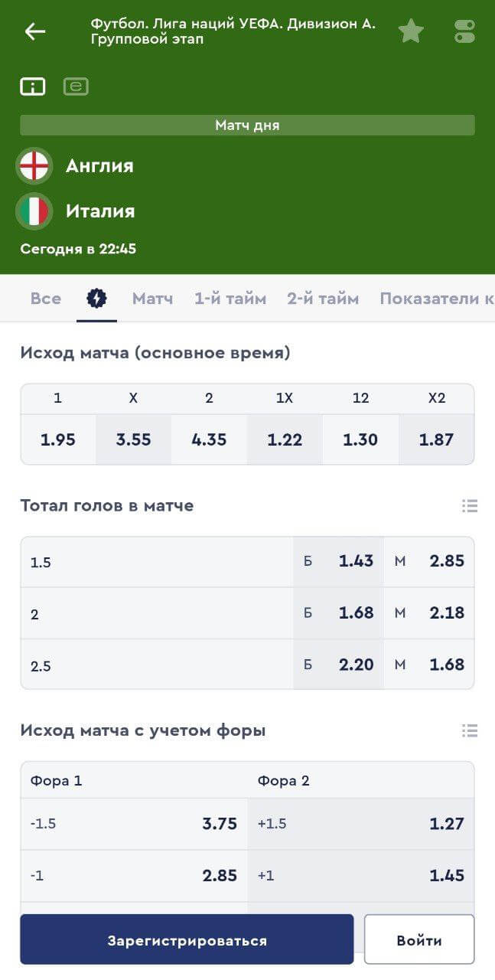Add match to favorites with star icon
Viewport: 495px width, 980px height.
pyautogui.click(x=411, y=31)
